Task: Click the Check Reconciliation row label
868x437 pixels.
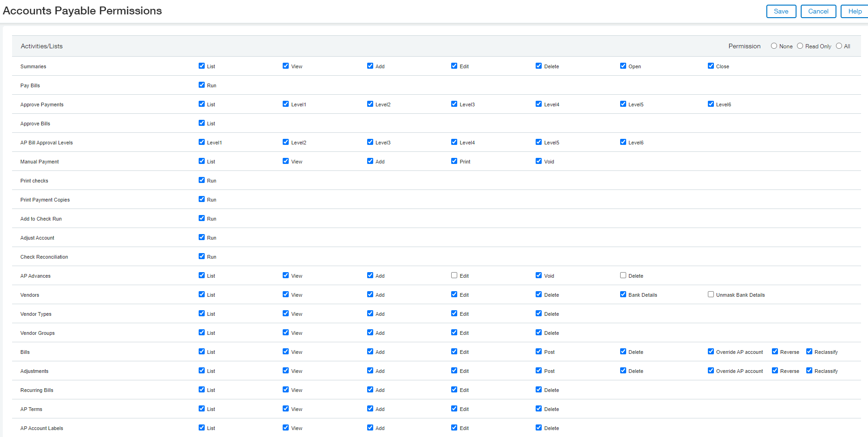Action: (44, 257)
